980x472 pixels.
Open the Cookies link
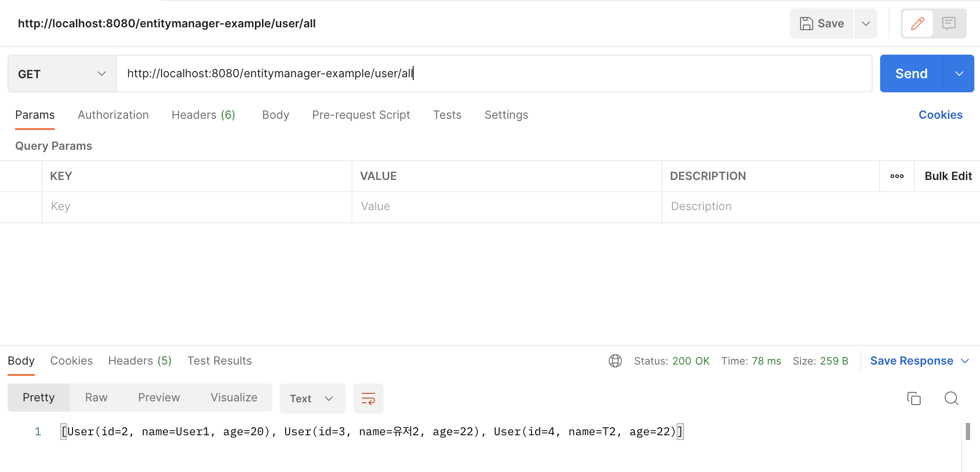coord(940,115)
